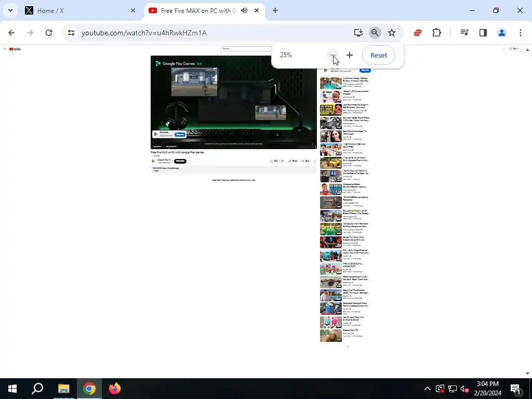Launch Firefox from the taskbar
This screenshot has width=532, height=399.
(115, 389)
